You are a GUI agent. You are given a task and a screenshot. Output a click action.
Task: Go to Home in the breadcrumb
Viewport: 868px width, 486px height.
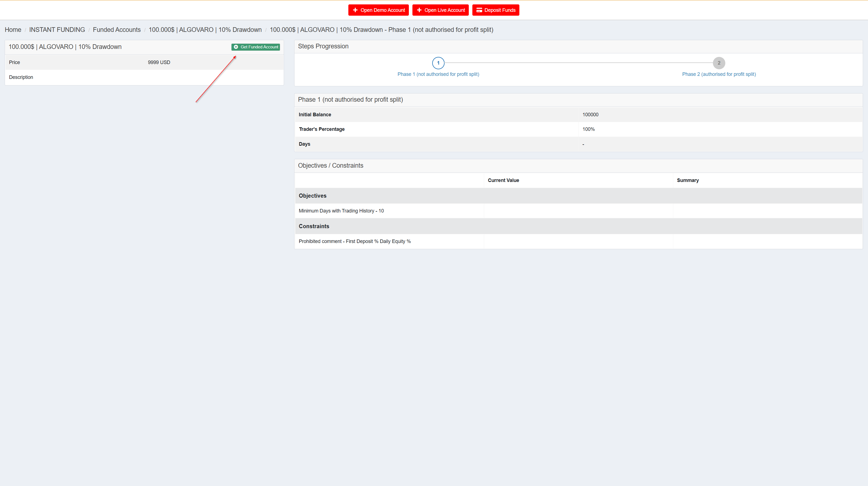click(13, 30)
